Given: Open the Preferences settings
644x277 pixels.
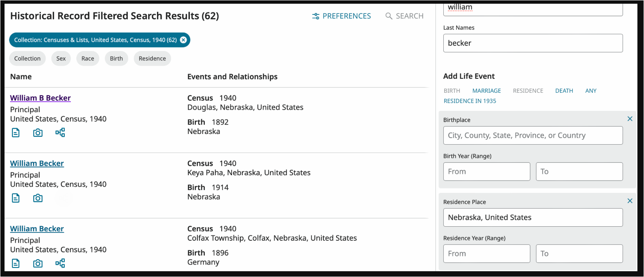Looking at the screenshot, I should tap(342, 16).
